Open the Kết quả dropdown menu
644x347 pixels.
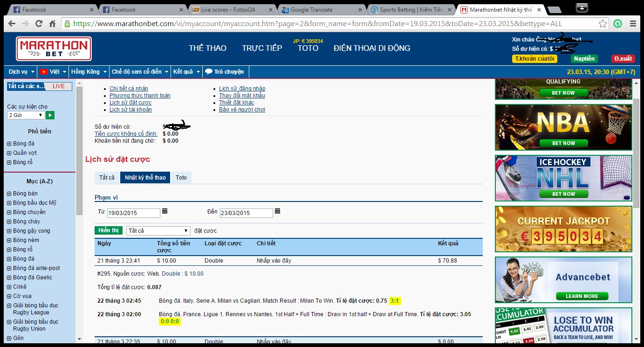186,72
